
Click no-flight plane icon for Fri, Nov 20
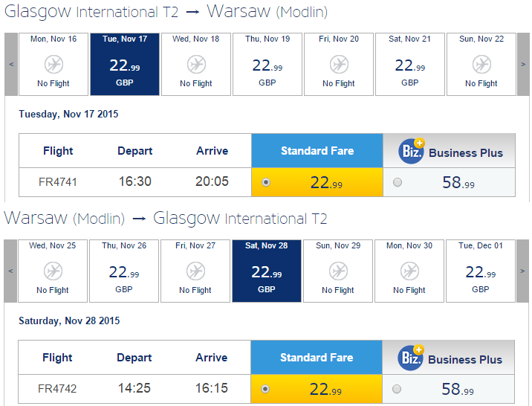[339, 64]
